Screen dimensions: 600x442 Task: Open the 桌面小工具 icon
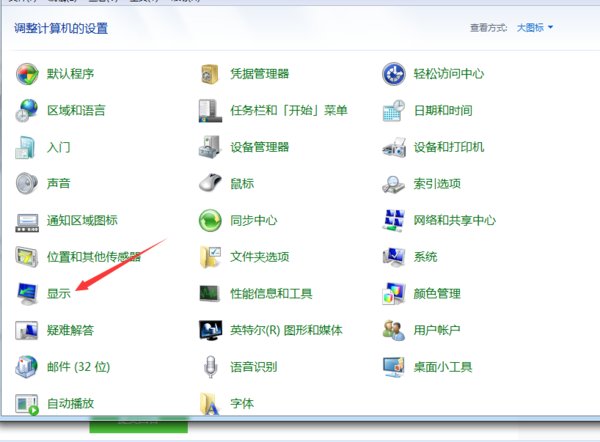(393, 367)
